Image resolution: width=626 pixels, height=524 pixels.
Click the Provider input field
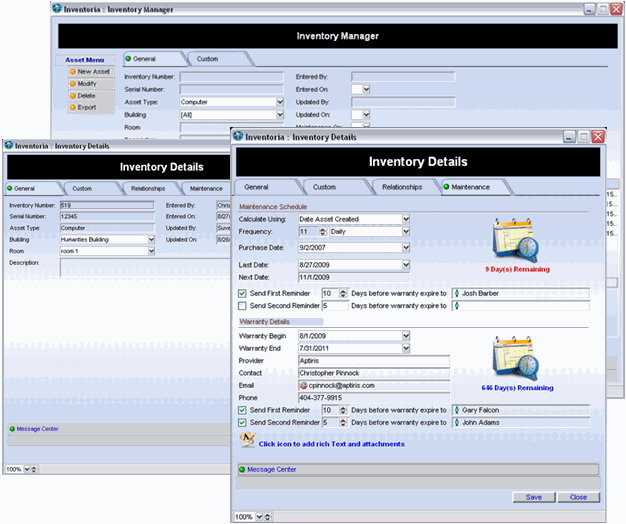tap(374, 360)
